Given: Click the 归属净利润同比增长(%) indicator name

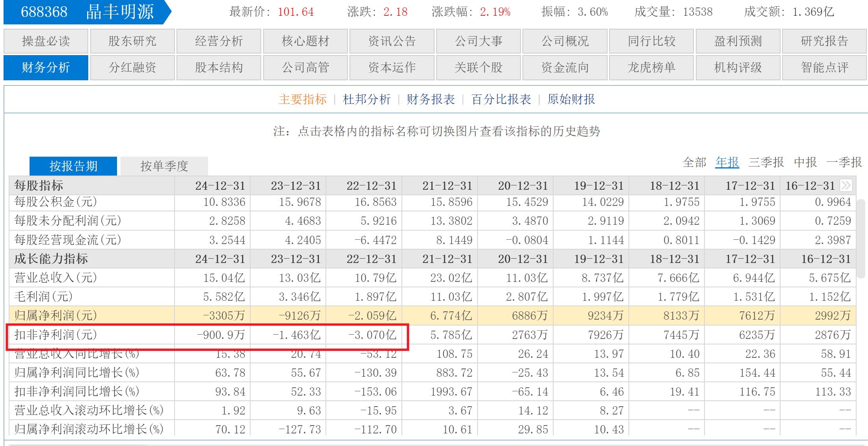Looking at the screenshot, I should coord(77,373).
